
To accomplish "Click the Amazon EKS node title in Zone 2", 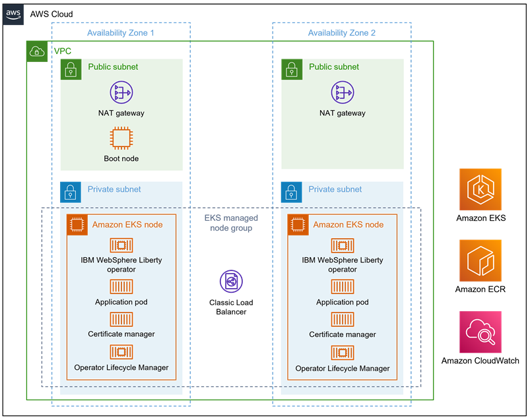I will 348,225.
